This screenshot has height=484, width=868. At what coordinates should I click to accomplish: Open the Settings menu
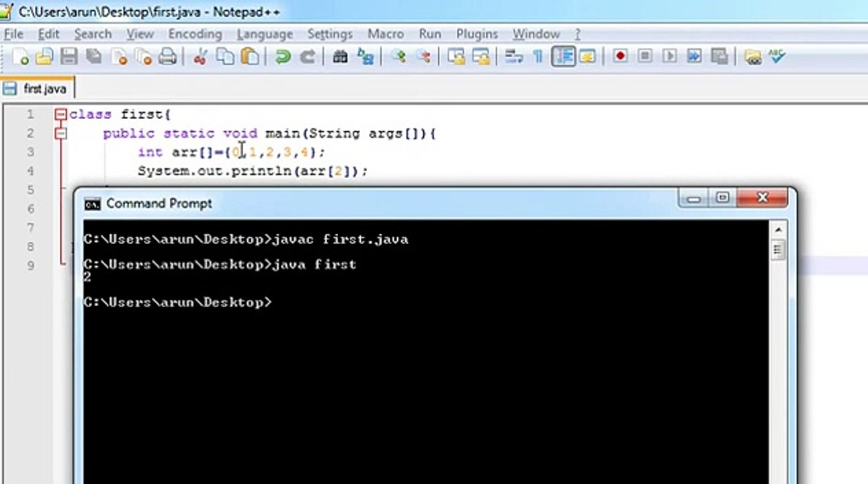330,34
